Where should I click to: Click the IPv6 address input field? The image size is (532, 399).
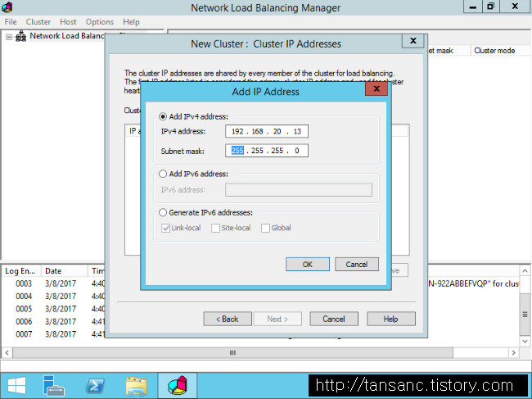[299, 190]
